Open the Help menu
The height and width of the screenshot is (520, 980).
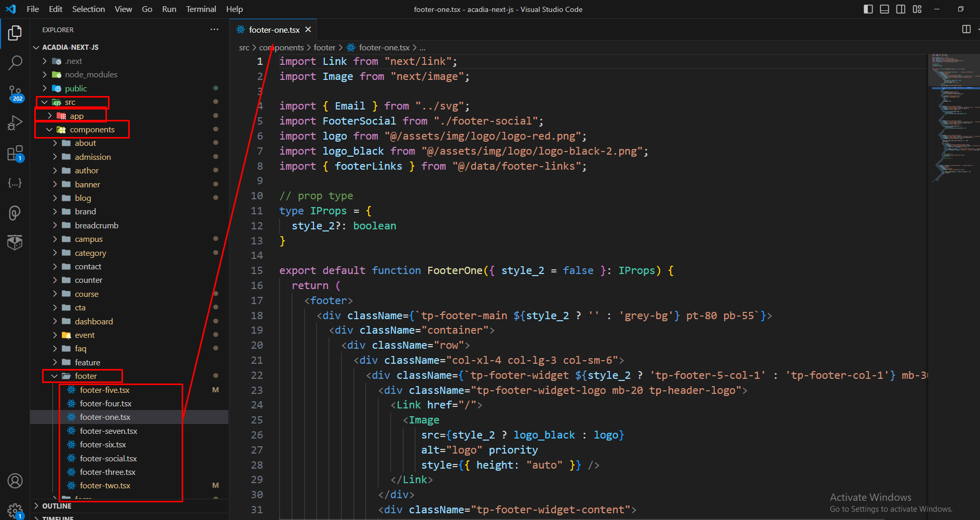tap(235, 9)
